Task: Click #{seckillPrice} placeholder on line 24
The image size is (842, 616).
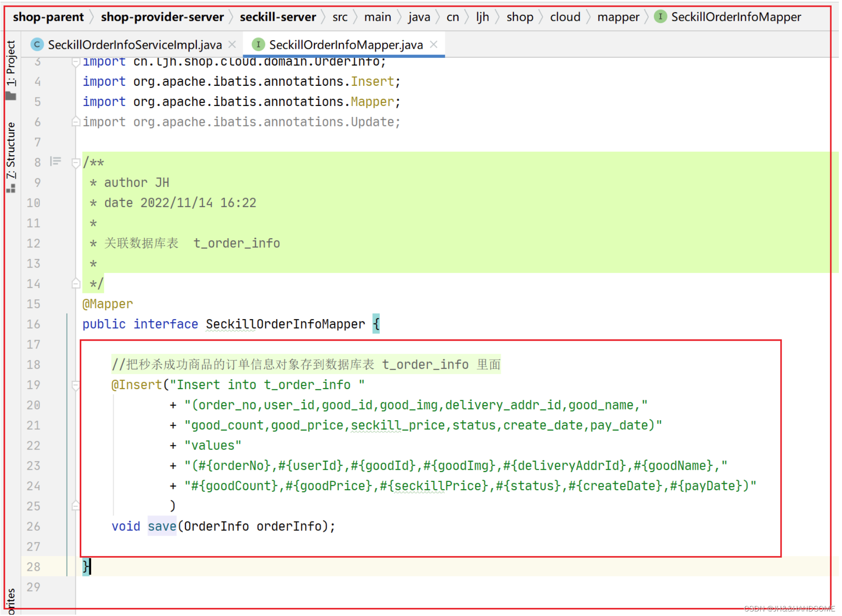Action: click(x=434, y=486)
